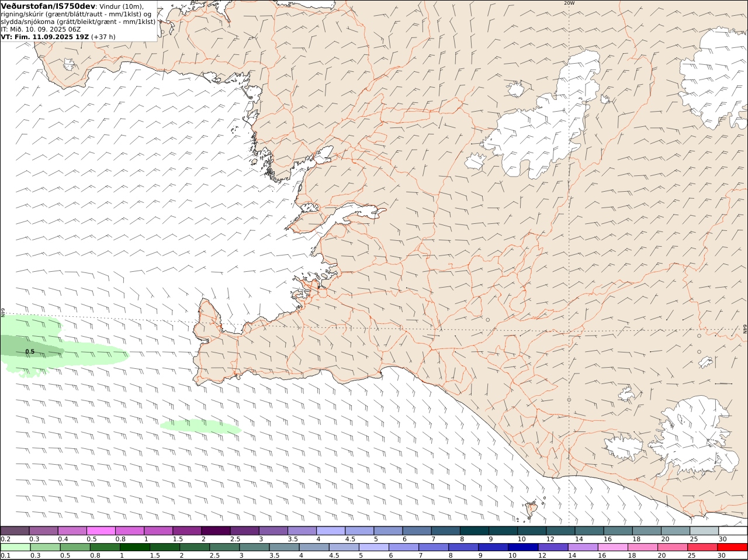Viewport: 748px width, 560px height.
Task: Pick the dark teal upper swatch labeled 9
Action: click(x=503, y=531)
